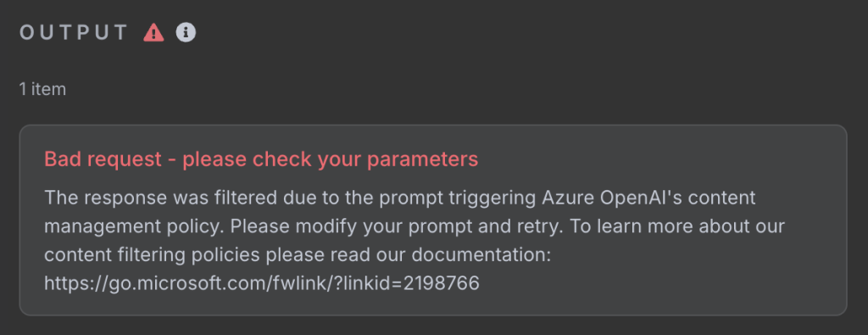
Task: Click the error message card body
Action: 433,221
